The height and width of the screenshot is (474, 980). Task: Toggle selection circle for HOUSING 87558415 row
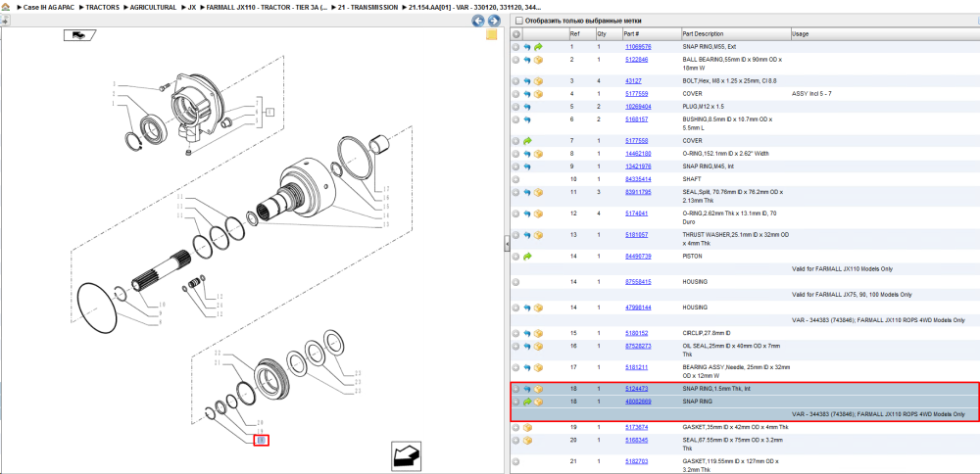(x=515, y=282)
